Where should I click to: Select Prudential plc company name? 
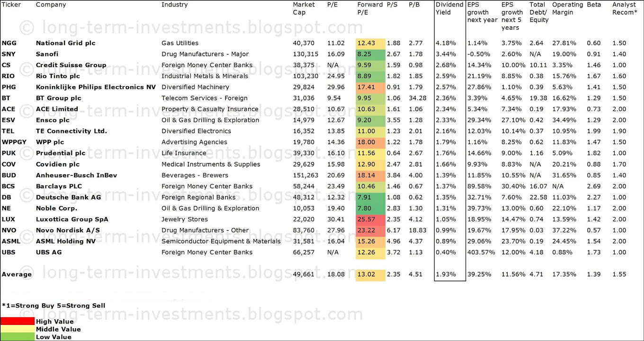pyautogui.click(x=61, y=153)
